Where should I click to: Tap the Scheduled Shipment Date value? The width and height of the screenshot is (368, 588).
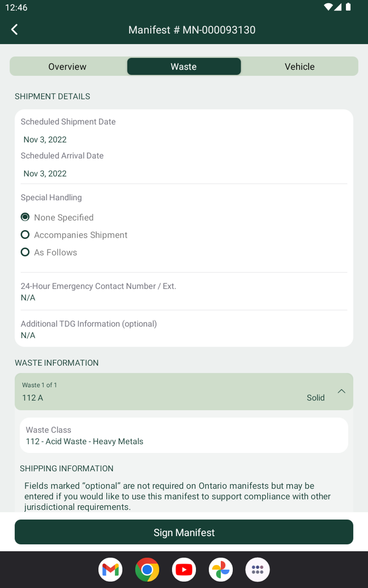(x=45, y=139)
